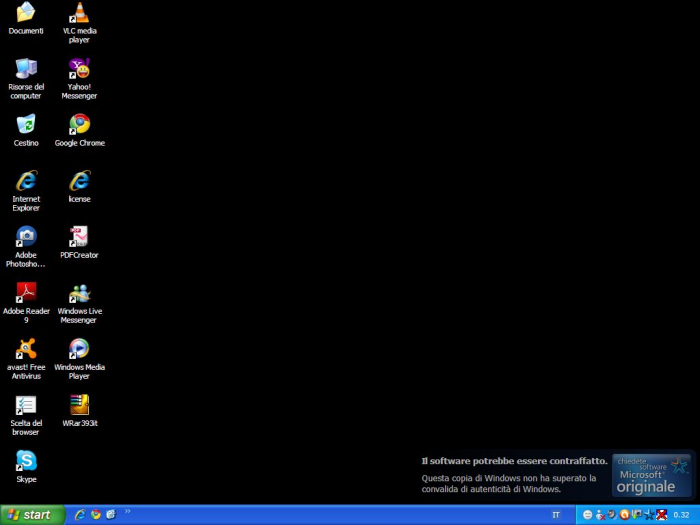Launch Google Chrome from Quick Launch
This screenshot has height=525, width=700.
coord(96,515)
